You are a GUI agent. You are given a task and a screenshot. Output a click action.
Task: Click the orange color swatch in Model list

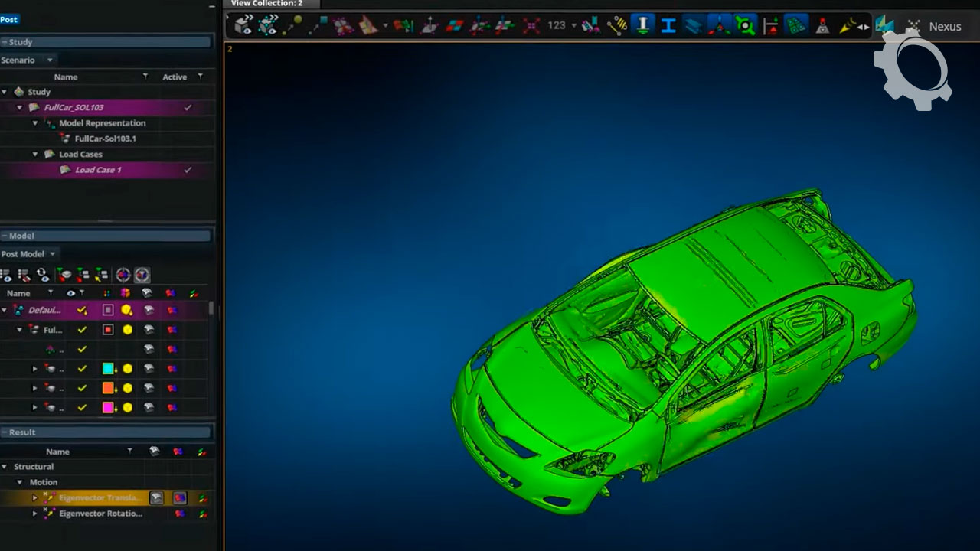[x=108, y=388]
